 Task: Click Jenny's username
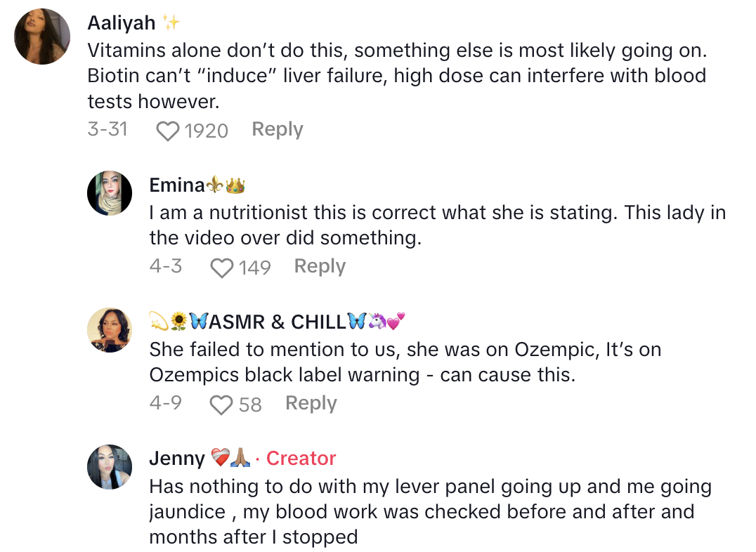[176, 459]
